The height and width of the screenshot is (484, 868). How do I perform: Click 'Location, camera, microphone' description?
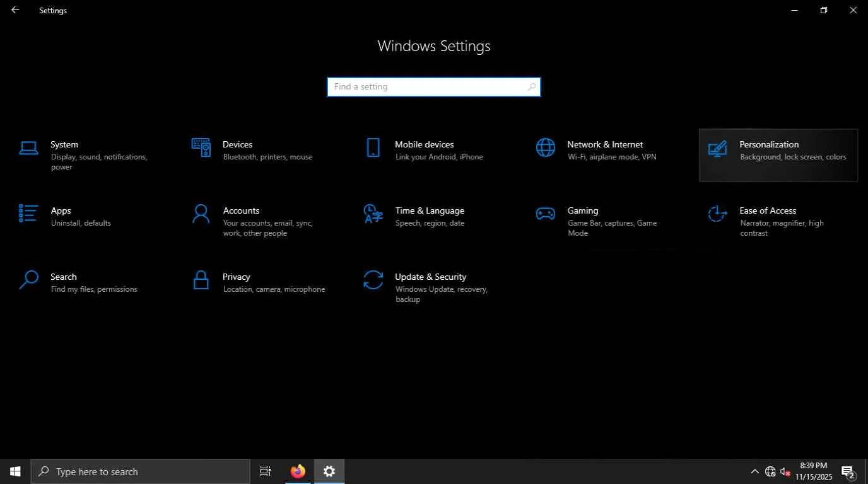[274, 289]
